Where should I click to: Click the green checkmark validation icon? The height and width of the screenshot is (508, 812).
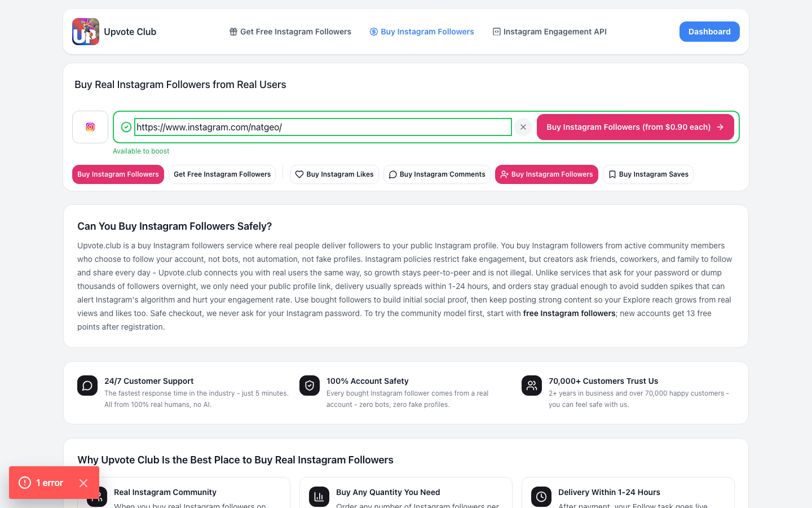click(126, 127)
